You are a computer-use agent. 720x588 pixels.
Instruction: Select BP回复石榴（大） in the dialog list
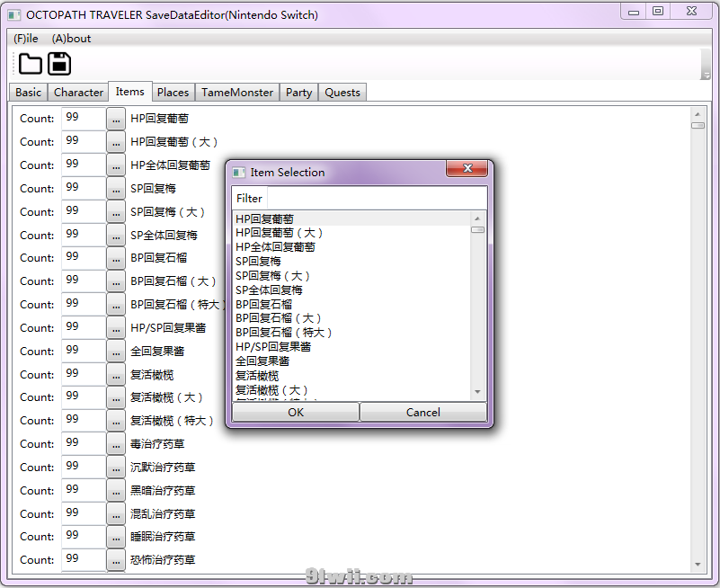pos(351,318)
